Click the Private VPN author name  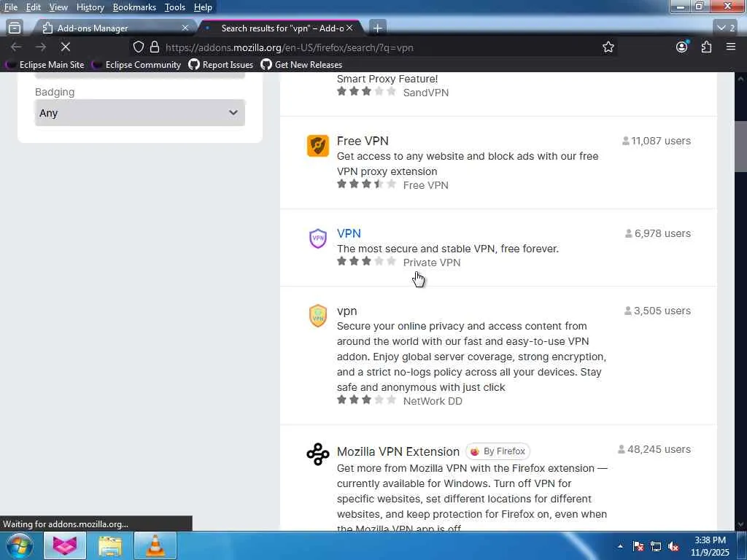432,262
